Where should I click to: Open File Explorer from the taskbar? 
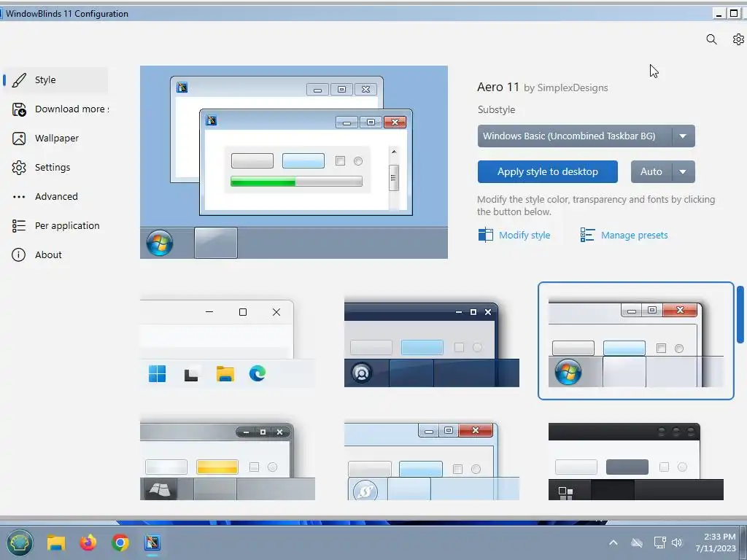click(x=56, y=542)
